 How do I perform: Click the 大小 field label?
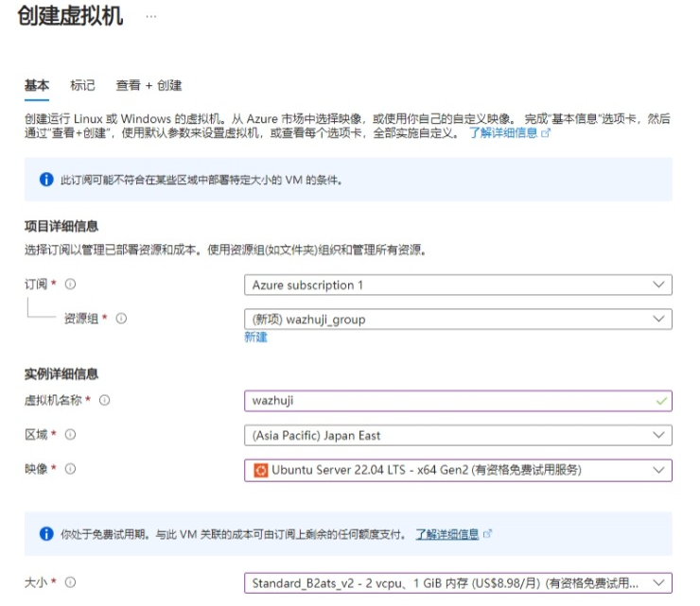pos(36,582)
